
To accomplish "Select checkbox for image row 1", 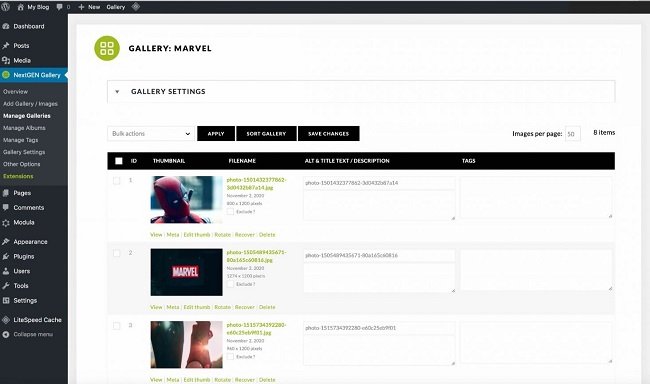I will click(x=116, y=181).
